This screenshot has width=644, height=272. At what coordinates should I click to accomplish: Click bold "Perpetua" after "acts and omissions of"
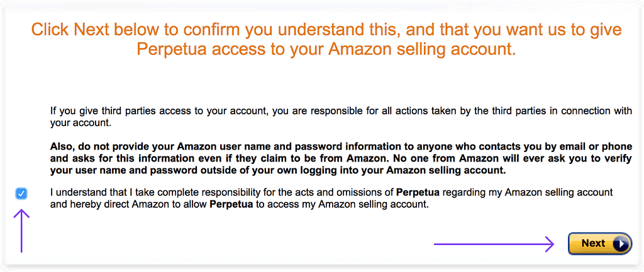(x=418, y=192)
